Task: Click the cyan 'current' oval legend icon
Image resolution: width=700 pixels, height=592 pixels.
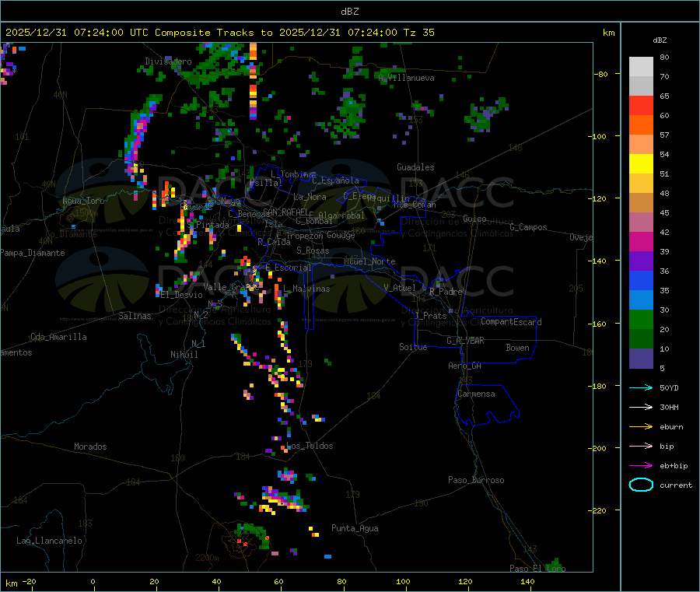Action: pos(641,485)
